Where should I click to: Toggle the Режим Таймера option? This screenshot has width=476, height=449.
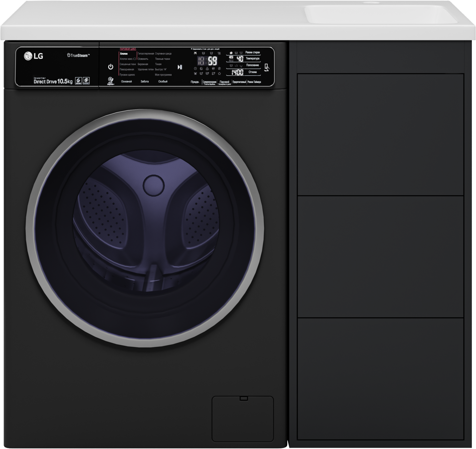click(x=254, y=82)
